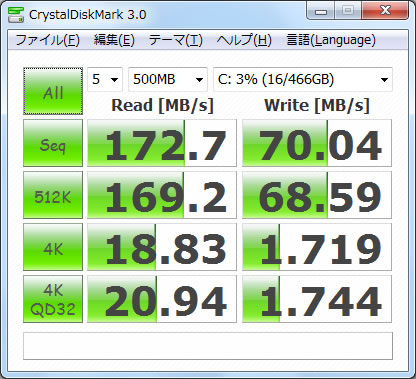The width and height of the screenshot is (416, 379).
Task: Start the 512K benchmark test
Action: pos(53,195)
